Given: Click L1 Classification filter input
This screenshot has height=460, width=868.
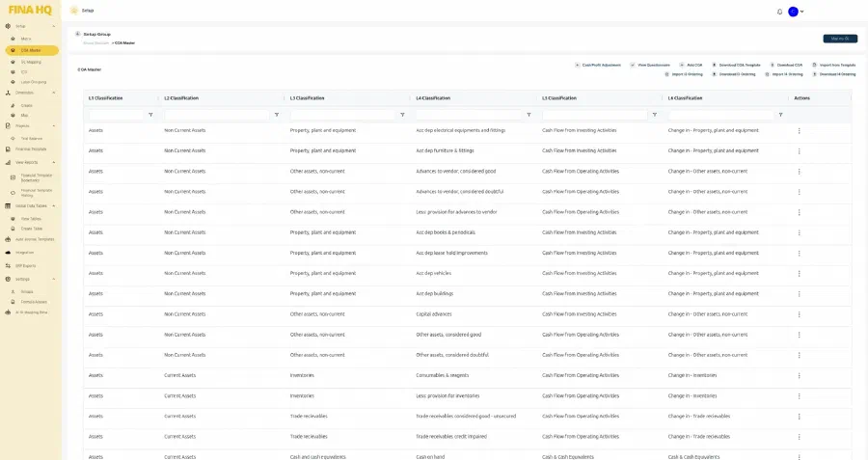Looking at the screenshot, I should 117,115.
